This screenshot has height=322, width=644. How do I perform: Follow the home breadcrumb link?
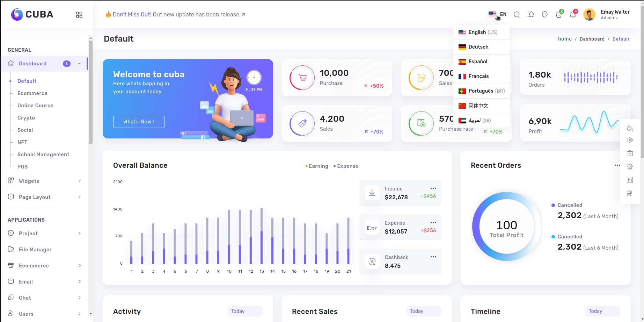(x=565, y=39)
